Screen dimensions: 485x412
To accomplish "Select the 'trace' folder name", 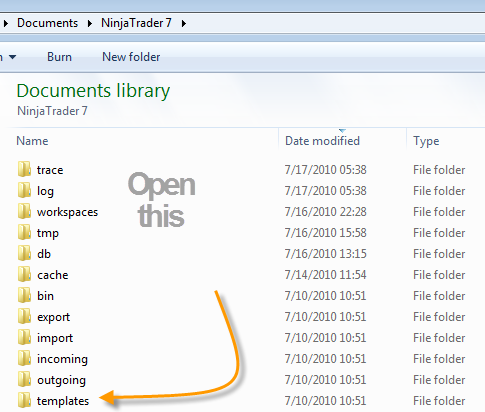I will tap(50, 170).
